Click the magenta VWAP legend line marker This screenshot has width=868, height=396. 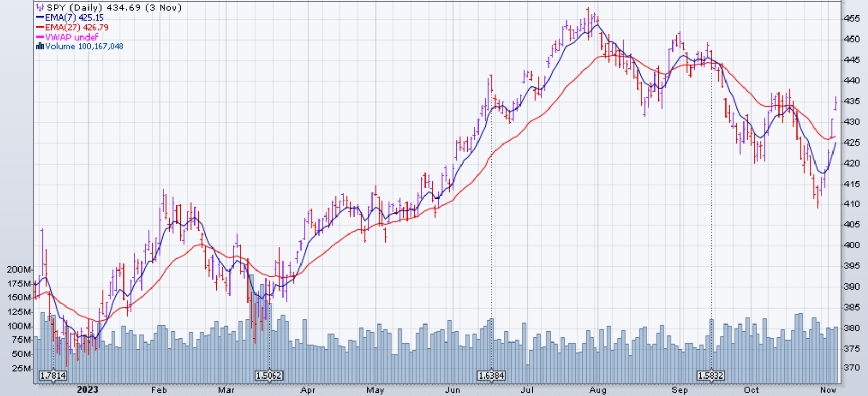[40, 37]
